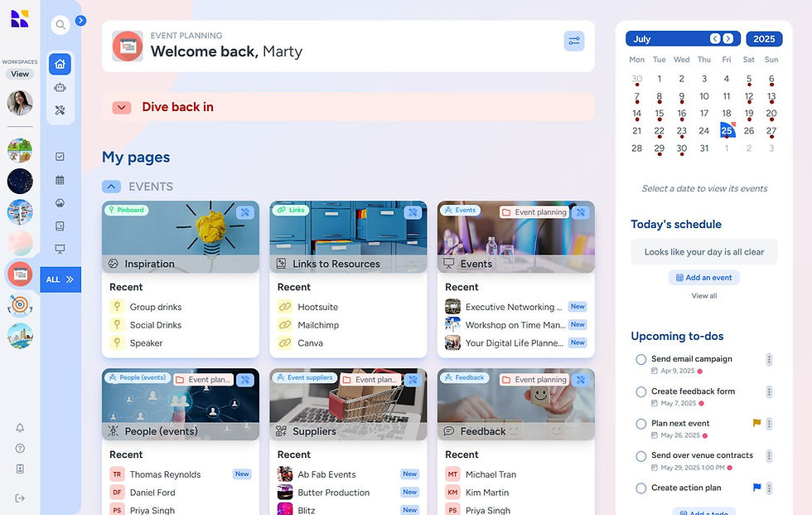Select July 10 in calendar
The height and width of the screenshot is (515, 812).
[703, 96]
